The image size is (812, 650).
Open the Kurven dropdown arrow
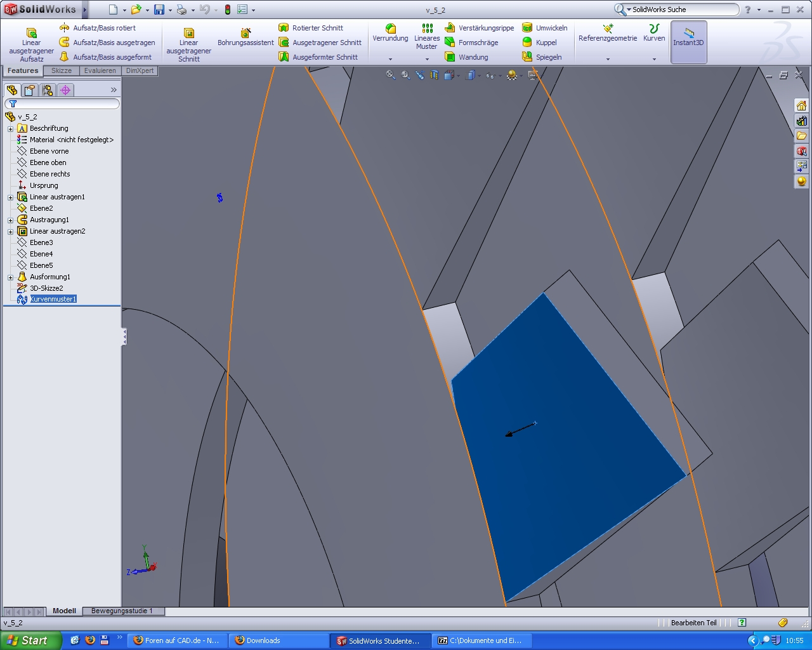point(654,59)
